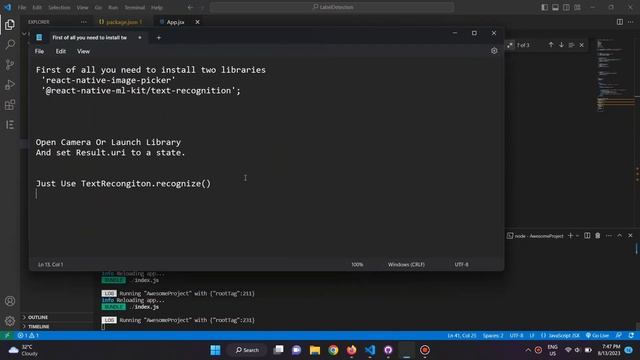Split the terminal panel
The width and height of the screenshot is (640, 360).
click(587, 236)
